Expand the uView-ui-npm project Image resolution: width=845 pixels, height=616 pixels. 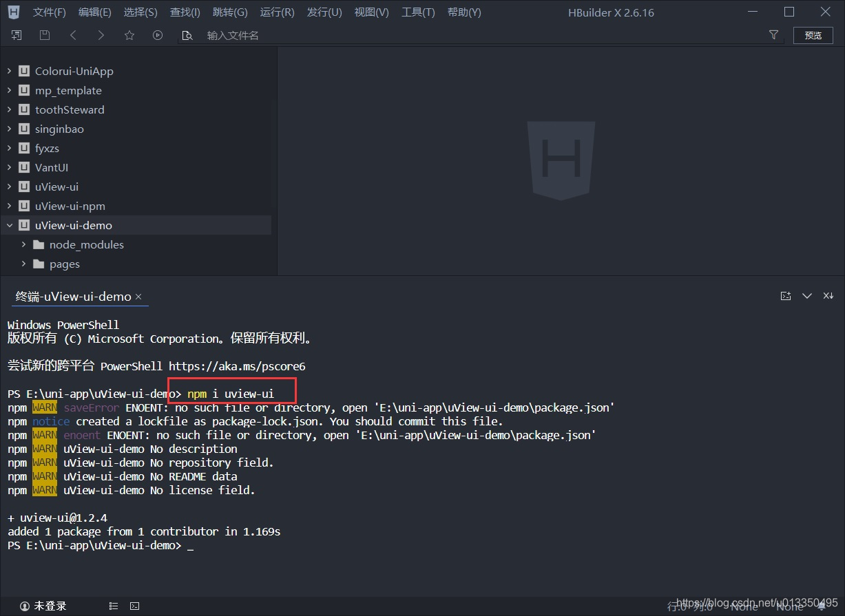tap(10, 206)
